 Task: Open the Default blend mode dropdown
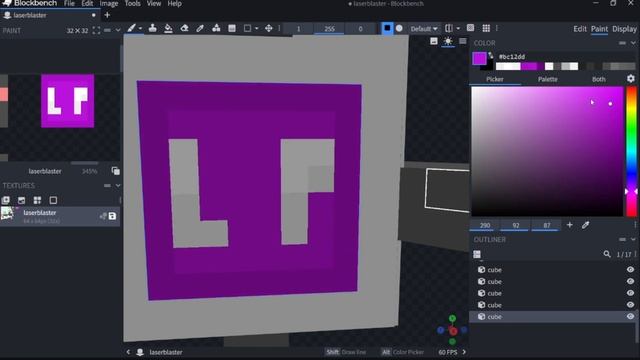tap(424, 29)
